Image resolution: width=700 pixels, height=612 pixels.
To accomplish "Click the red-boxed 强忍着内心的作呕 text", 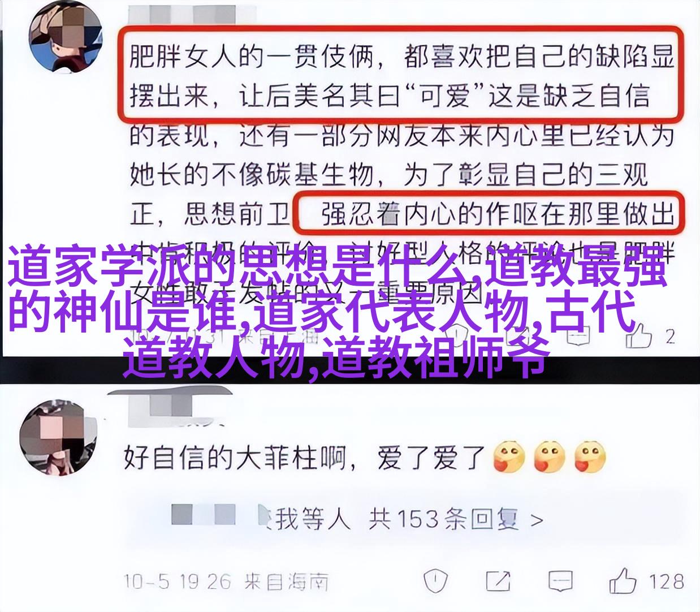I will pyautogui.click(x=430, y=215).
